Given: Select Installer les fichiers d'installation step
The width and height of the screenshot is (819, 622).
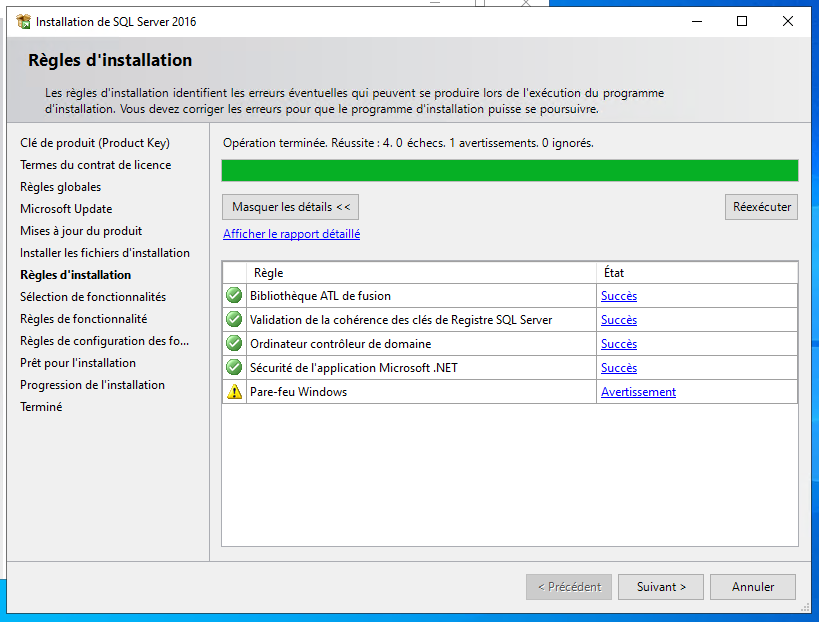Looking at the screenshot, I should [105, 253].
